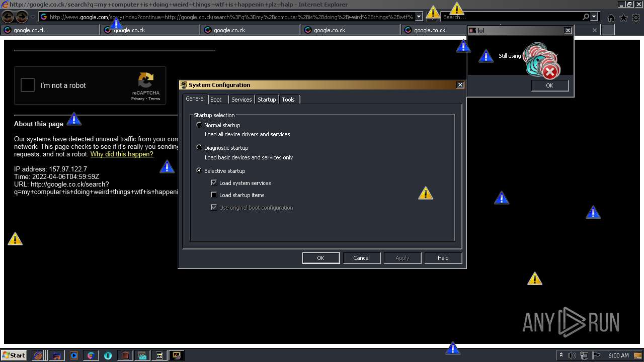Open the reCAPTCHA Privacy link
The height and width of the screenshot is (362, 644).
coord(137,99)
